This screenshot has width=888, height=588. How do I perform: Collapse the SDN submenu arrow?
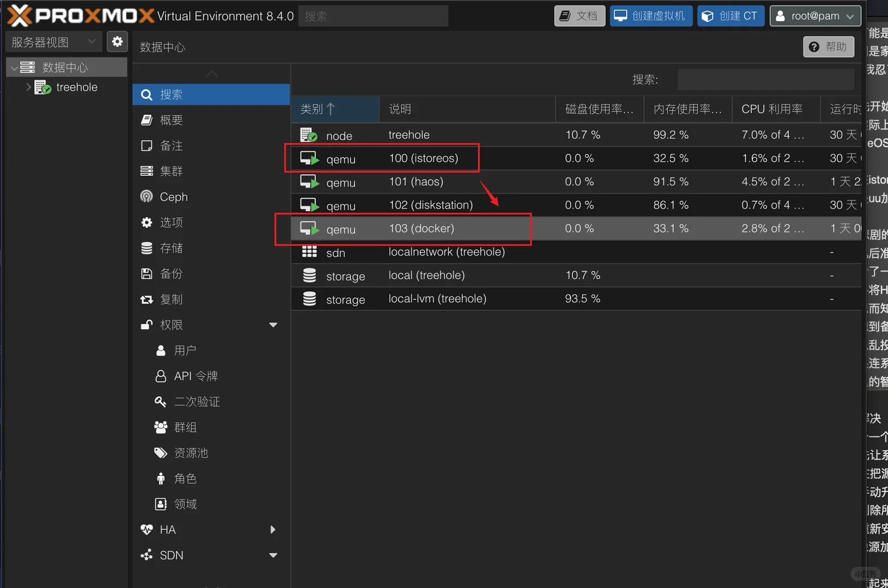tap(273, 555)
